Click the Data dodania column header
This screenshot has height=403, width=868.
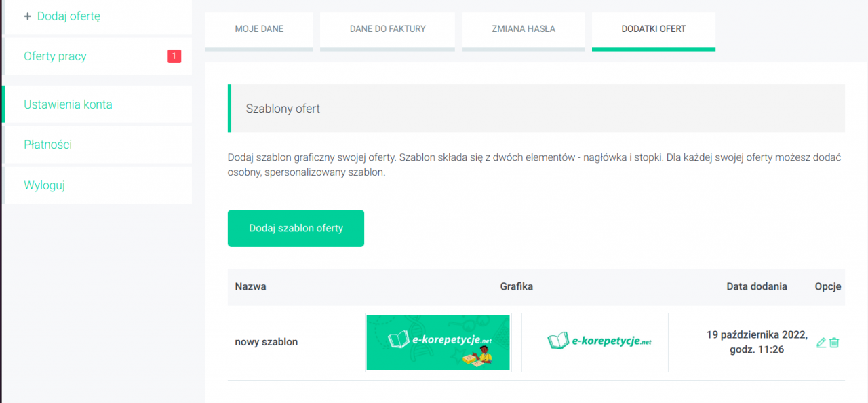pos(757,286)
